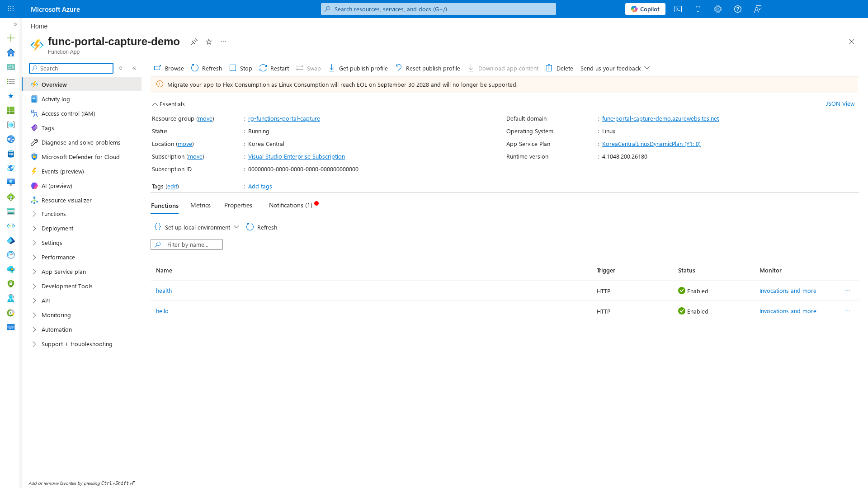Switch to the Properties tab

click(x=238, y=205)
